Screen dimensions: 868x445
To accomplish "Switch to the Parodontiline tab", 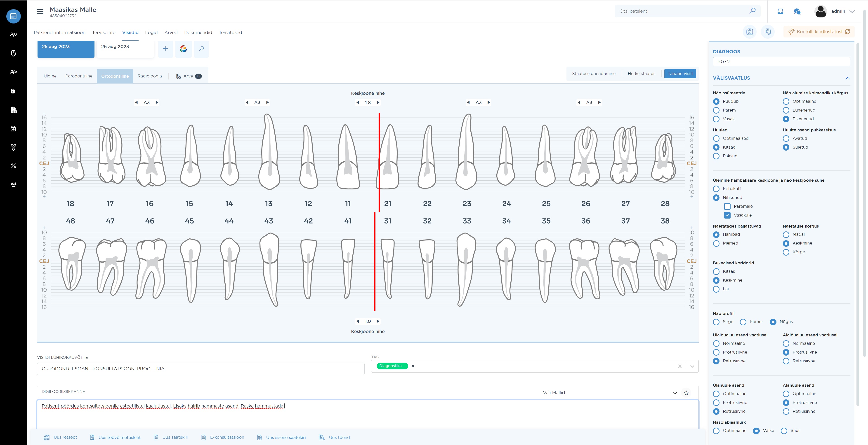I will [78, 76].
